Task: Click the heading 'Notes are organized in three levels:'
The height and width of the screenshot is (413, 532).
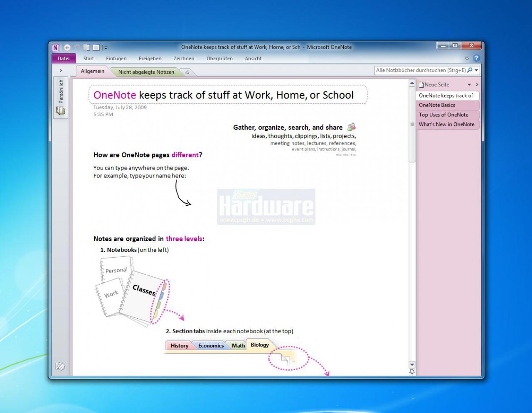Action: (x=149, y=239)
